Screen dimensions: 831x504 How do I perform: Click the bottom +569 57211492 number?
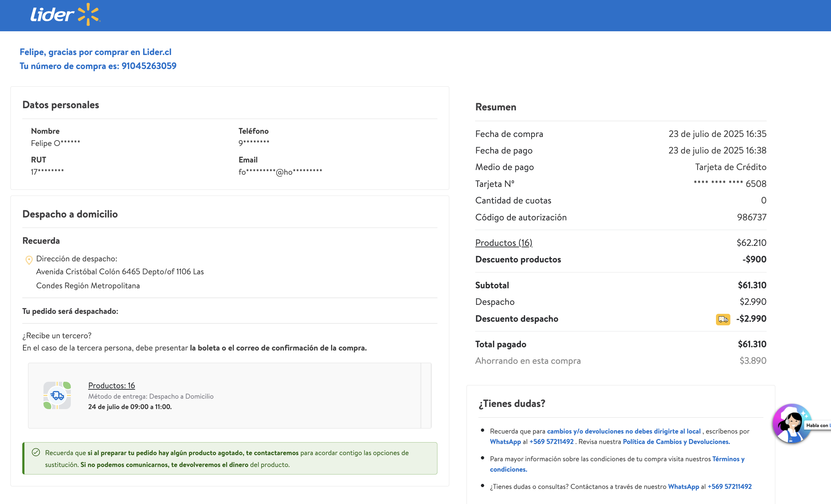coord(729,486)
